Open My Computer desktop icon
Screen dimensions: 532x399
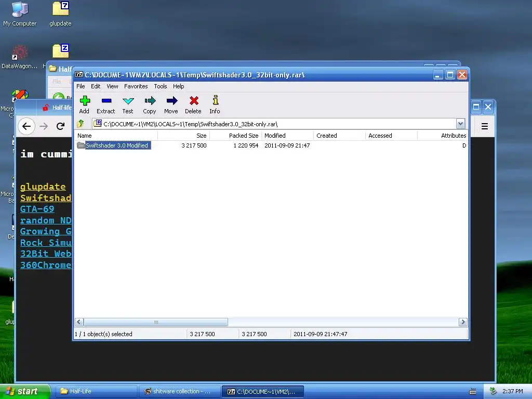20,14
